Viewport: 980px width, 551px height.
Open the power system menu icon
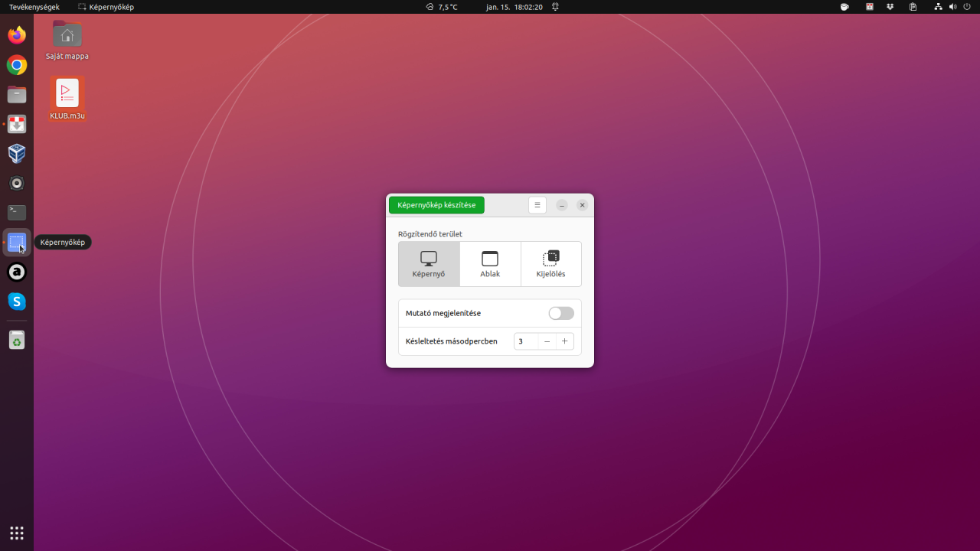click(968, 7)
